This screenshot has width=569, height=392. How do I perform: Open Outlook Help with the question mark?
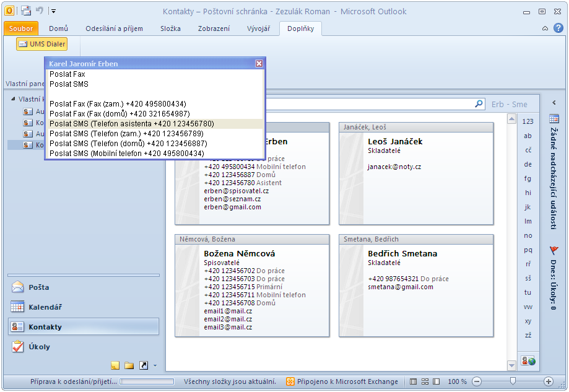coord(558,28)
